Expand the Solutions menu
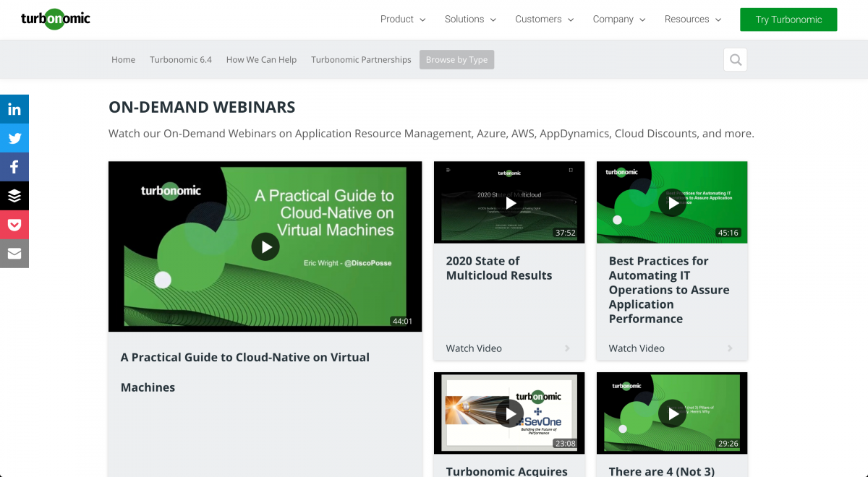 470,20
